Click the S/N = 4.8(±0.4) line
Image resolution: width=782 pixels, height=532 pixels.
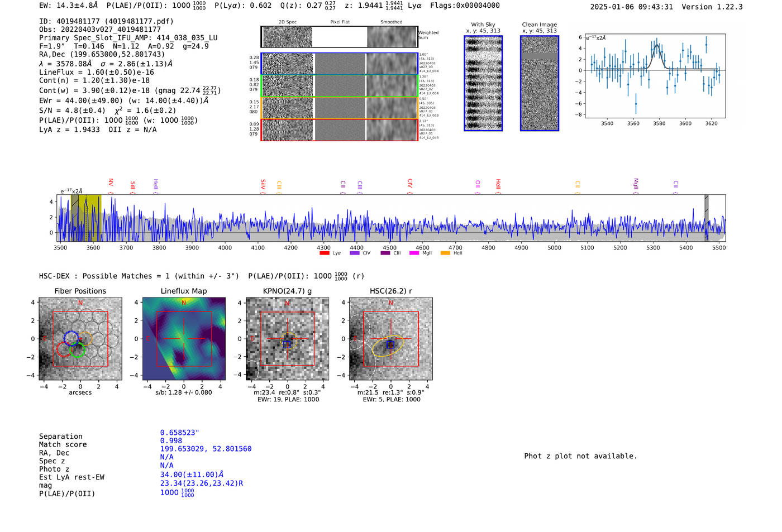(x=107, y=110)
